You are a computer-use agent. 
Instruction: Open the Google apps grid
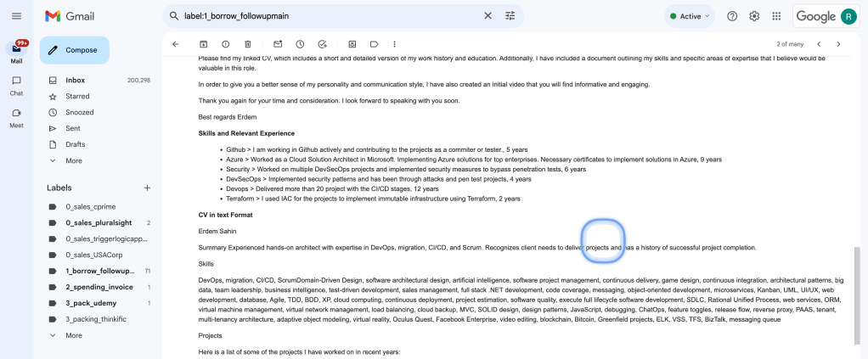776,16
